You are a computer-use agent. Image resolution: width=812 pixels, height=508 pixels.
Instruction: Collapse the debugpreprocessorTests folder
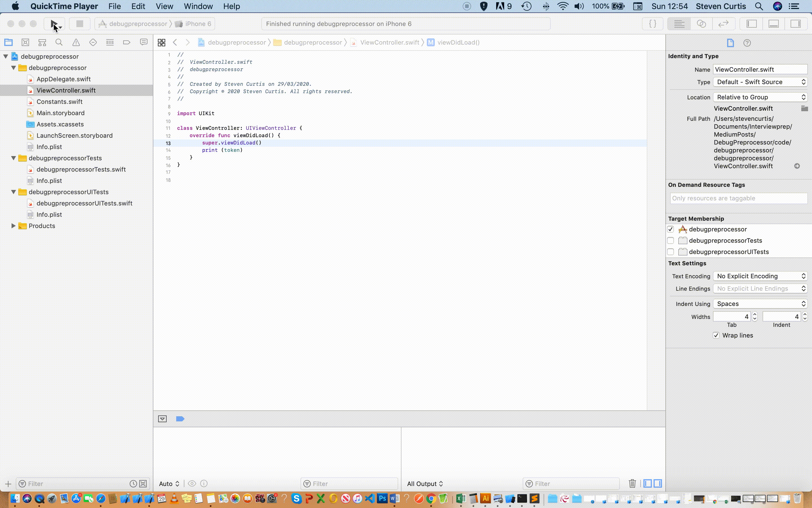pos(14,158)
